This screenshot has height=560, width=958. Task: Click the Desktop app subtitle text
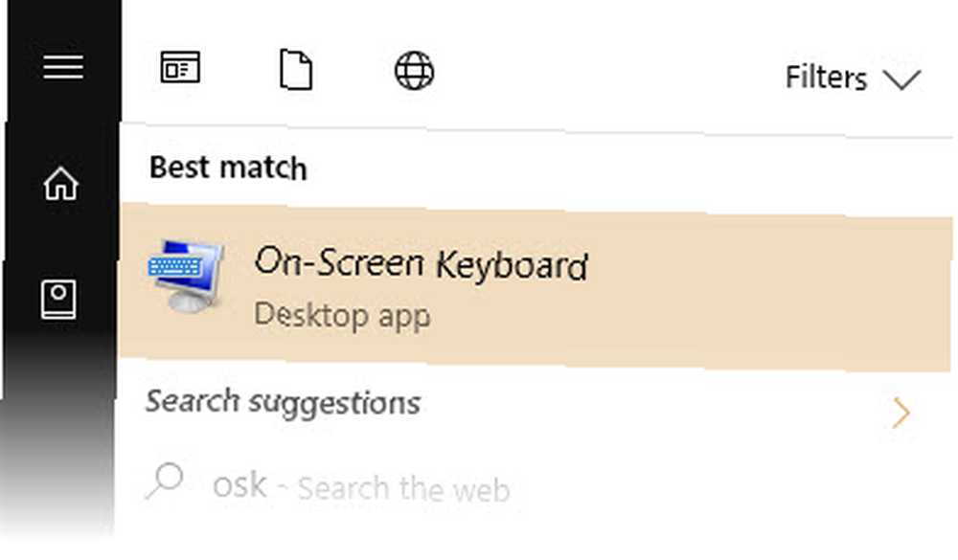[342, 316]
